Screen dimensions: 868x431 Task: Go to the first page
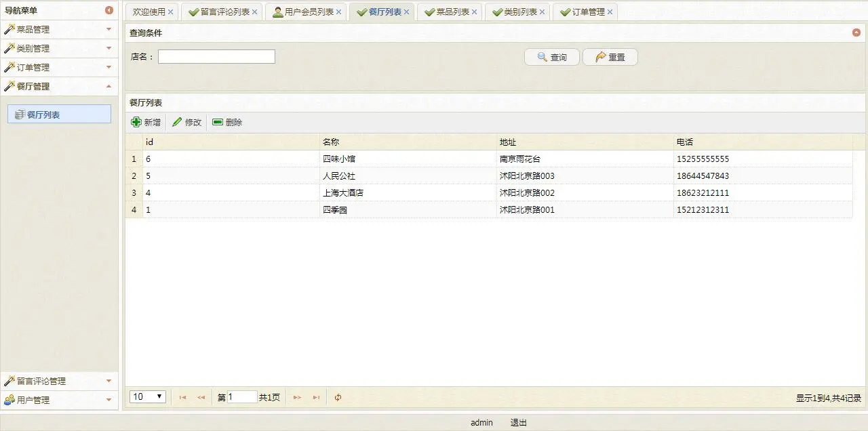(182, 398)
